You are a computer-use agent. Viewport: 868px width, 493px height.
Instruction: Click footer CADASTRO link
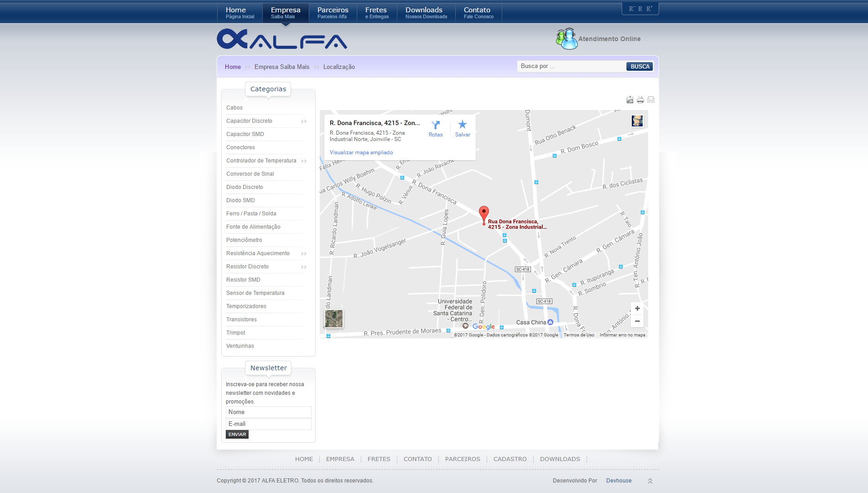(x=510, y=459)
